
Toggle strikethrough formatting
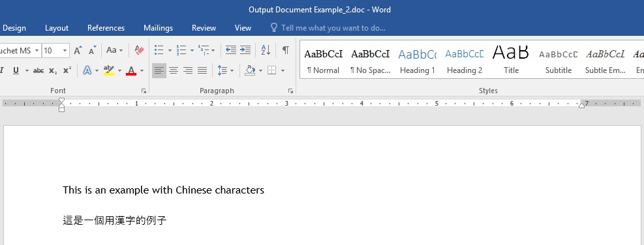[38, 70]
